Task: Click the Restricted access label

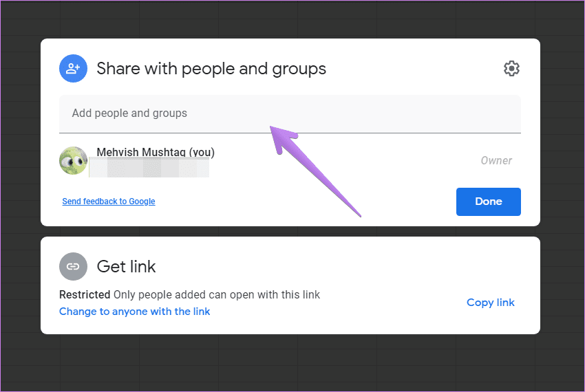Action: point(85,294)
